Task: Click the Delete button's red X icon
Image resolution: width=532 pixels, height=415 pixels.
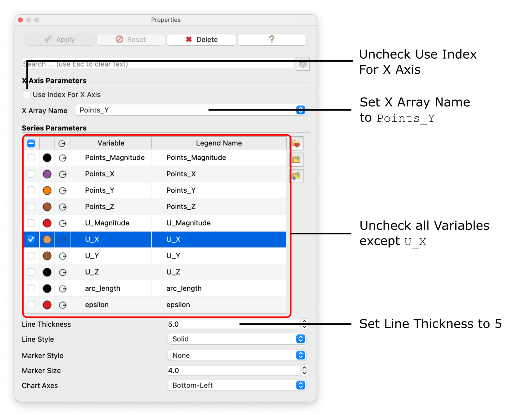Action: [x=189, y=39]
